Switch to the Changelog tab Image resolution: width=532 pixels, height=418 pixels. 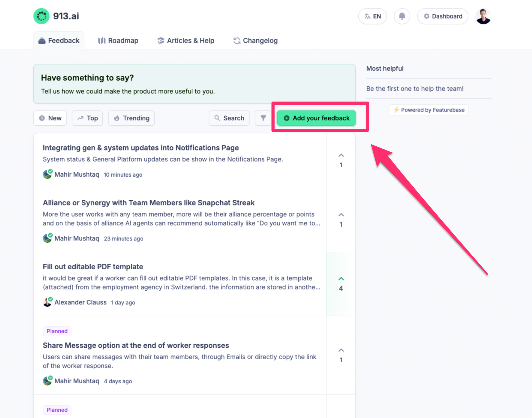(x=255, y=41)
